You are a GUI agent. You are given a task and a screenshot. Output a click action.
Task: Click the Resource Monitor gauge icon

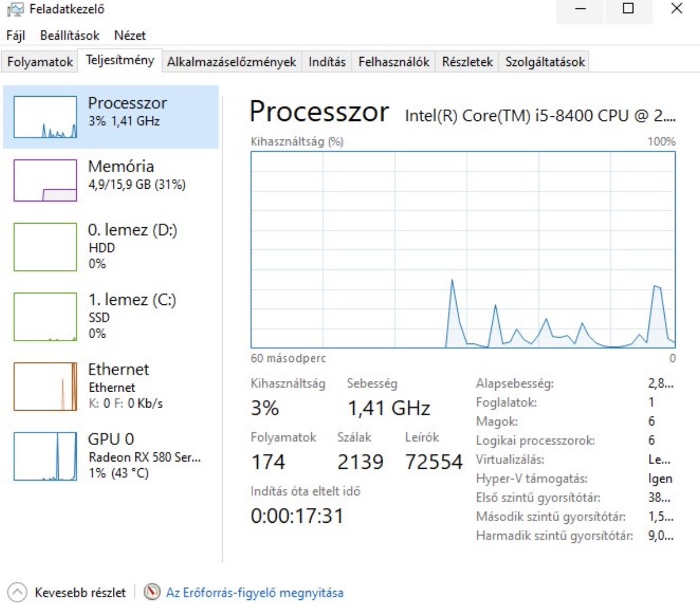click(153, 592)
